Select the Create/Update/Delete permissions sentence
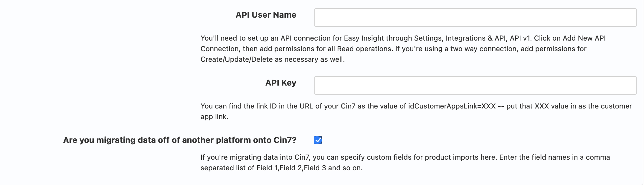The height and width of the screenshot is (187, 644). pyautogui.click(x=273, y=59)
